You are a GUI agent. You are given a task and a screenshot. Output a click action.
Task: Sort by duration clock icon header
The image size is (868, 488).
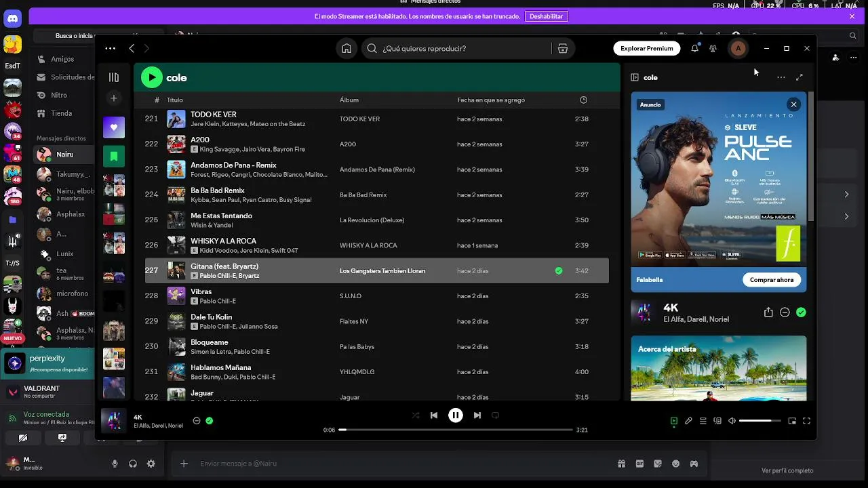pos(583,100)
